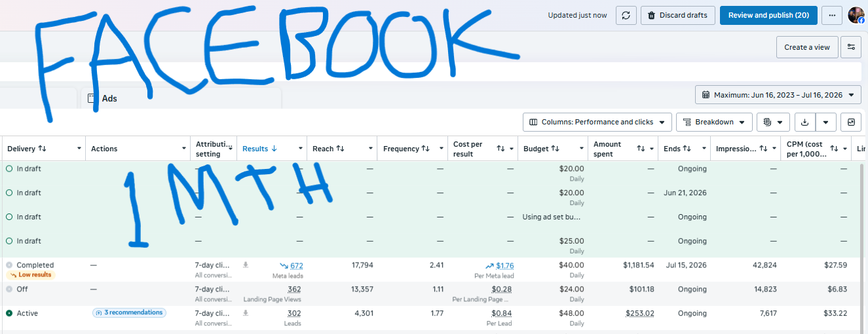The width and height of the screenshot is (868, 334).
Task: Click the $27.59 CPM cell
Action: tap(835, 265)
